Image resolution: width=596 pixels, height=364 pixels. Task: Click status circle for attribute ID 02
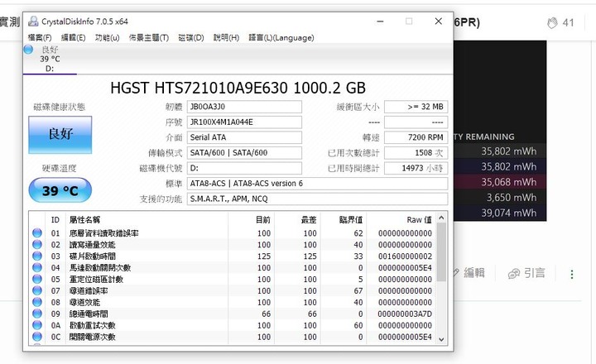(37, 244)
